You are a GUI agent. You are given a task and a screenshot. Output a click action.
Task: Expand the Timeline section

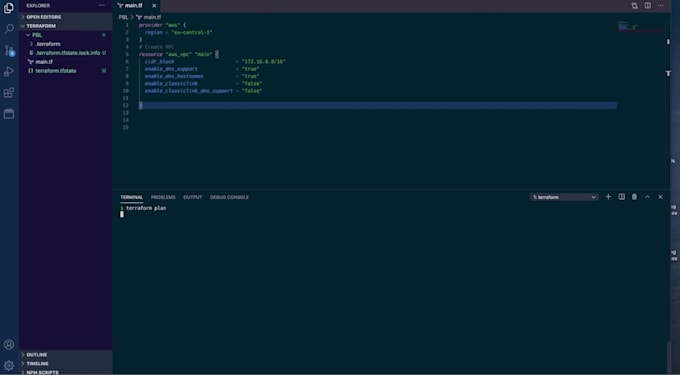pyautogui.click(x=65, y=363)
